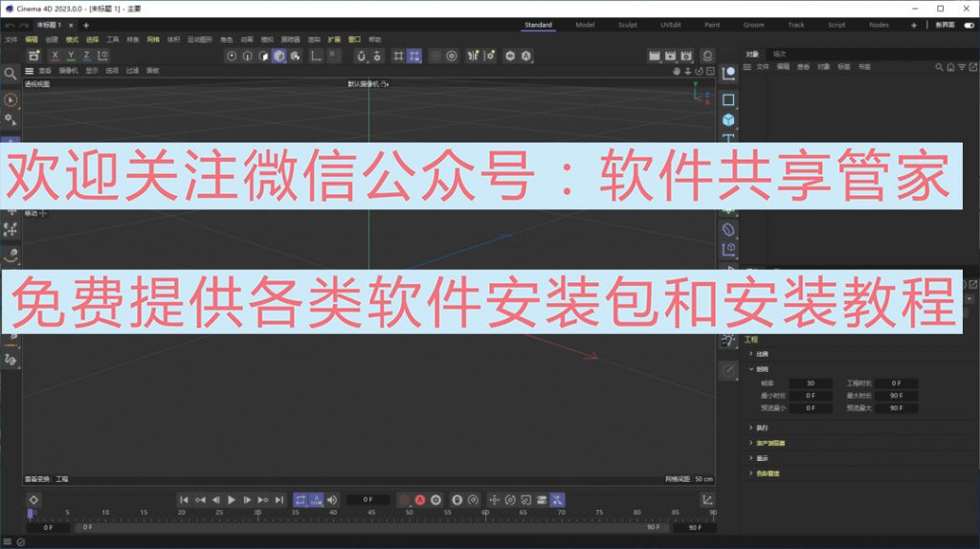This screenshot has height=549, width=980.
Task: Toggle autokeying red A button
Action: click(420, 499)
